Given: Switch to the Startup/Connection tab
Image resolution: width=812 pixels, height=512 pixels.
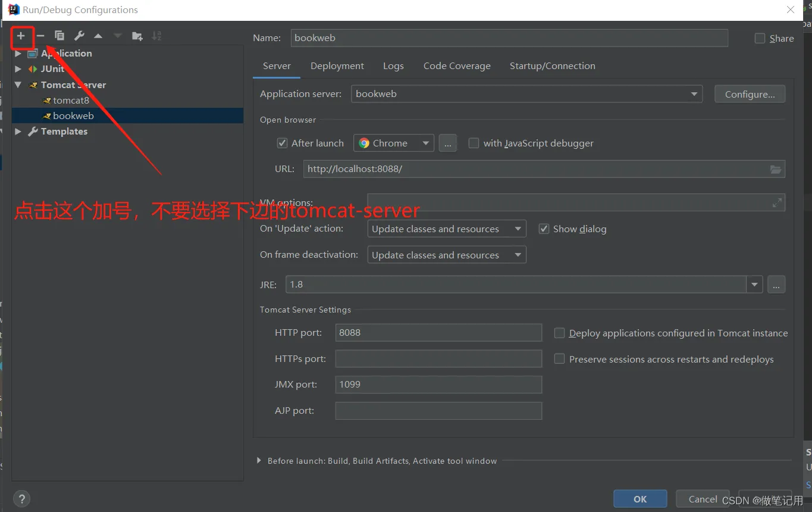Looking at the screenshot, I should click(552, 66).
